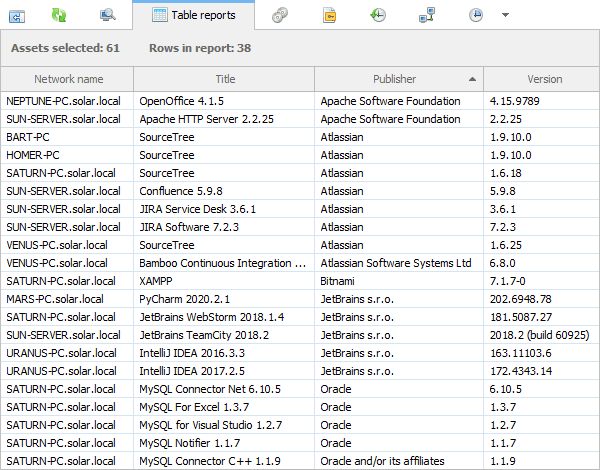Select the MARS-PC.solar.local cell

point(67,299)
